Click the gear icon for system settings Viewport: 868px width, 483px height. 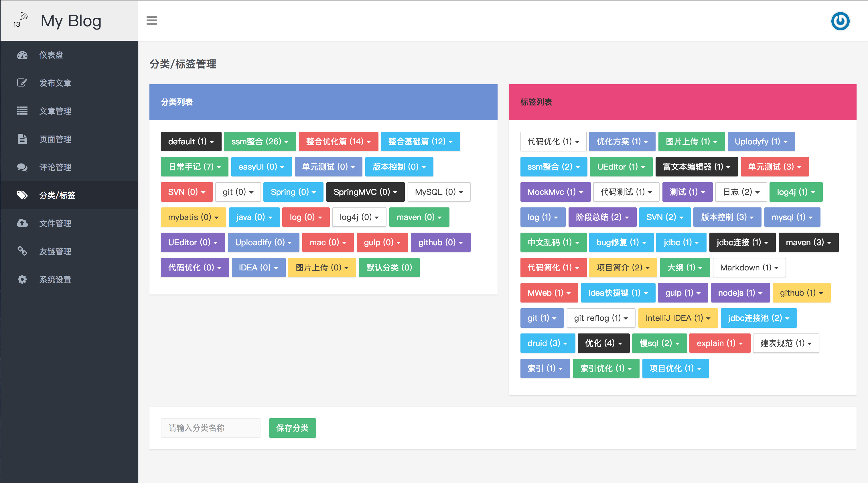(x=22, y=279)
